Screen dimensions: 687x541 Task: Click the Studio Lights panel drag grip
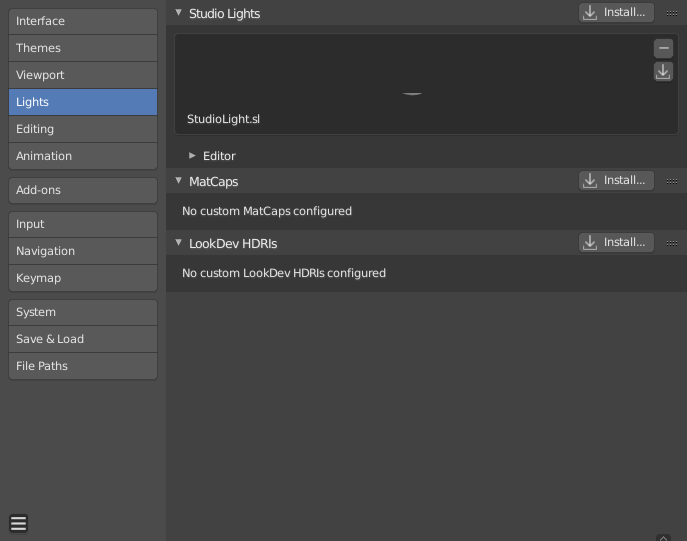click(x=672, y=14)
